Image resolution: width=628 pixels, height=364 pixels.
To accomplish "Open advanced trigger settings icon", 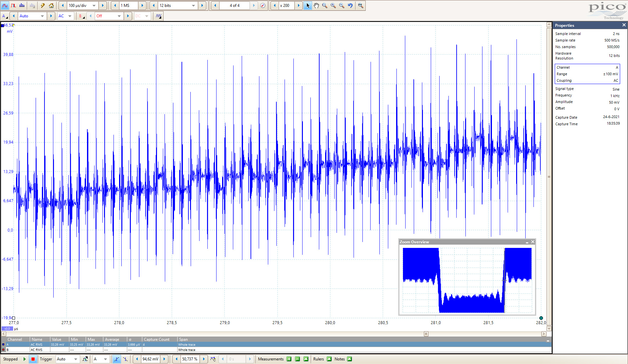I will tap(85, 359).
